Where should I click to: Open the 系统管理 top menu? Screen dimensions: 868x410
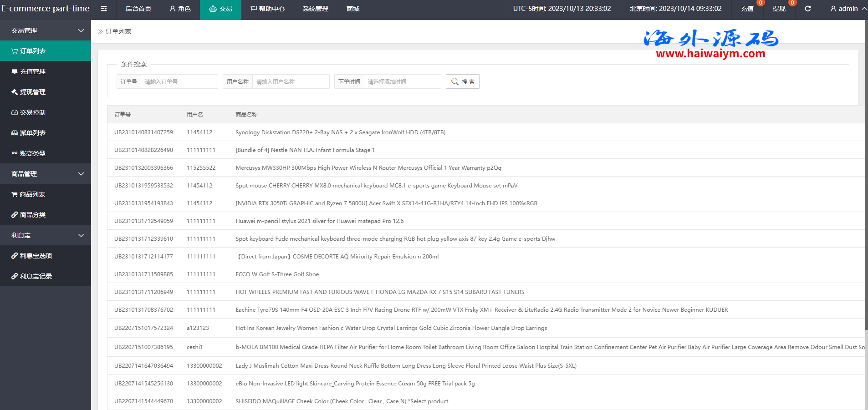(x=315, y=9)
